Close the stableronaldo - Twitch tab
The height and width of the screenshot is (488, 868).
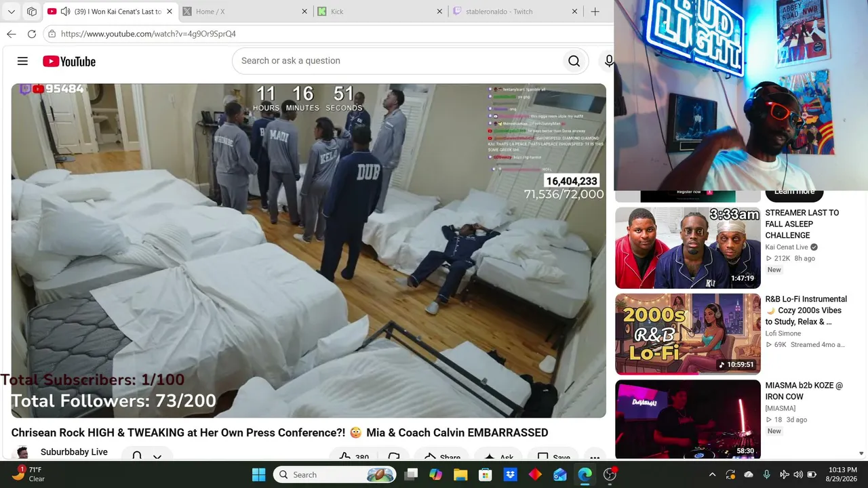pyautogui.click(x=574, y=12)
